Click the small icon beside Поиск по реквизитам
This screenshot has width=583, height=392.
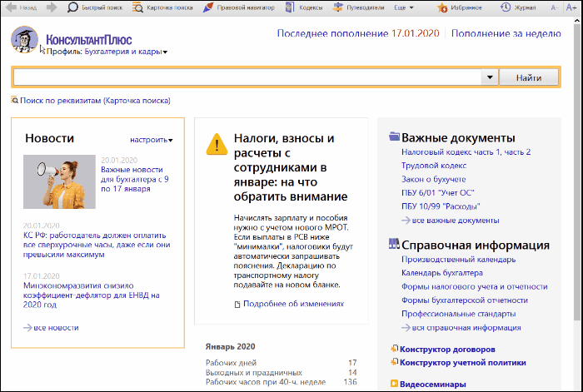point(14,100)
